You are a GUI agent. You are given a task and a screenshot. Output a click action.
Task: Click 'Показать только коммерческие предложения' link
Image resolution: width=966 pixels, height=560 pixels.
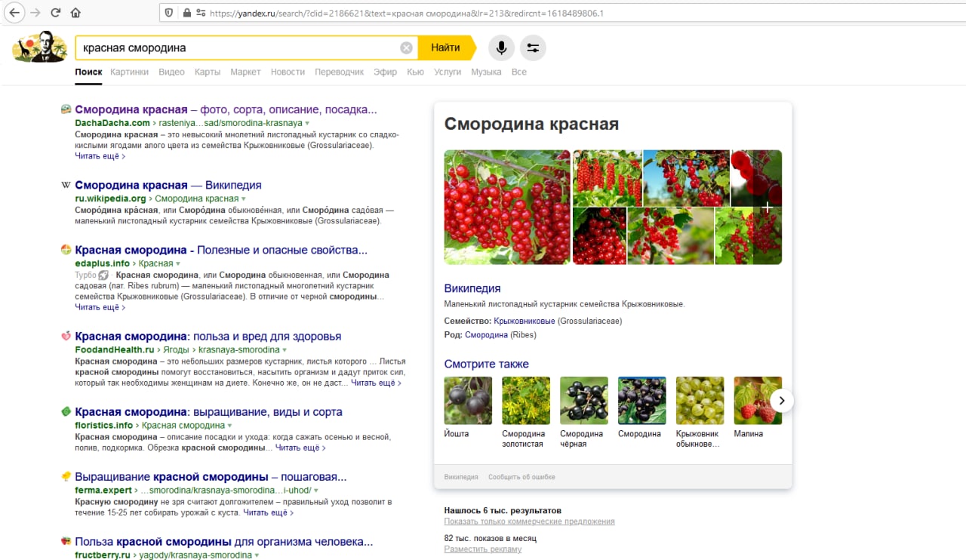529,522
